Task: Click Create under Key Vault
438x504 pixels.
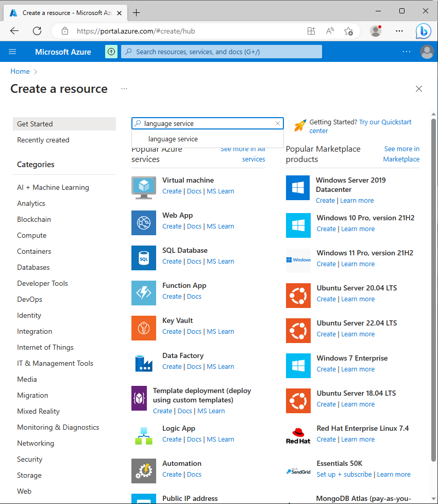Action: point(172,332)
